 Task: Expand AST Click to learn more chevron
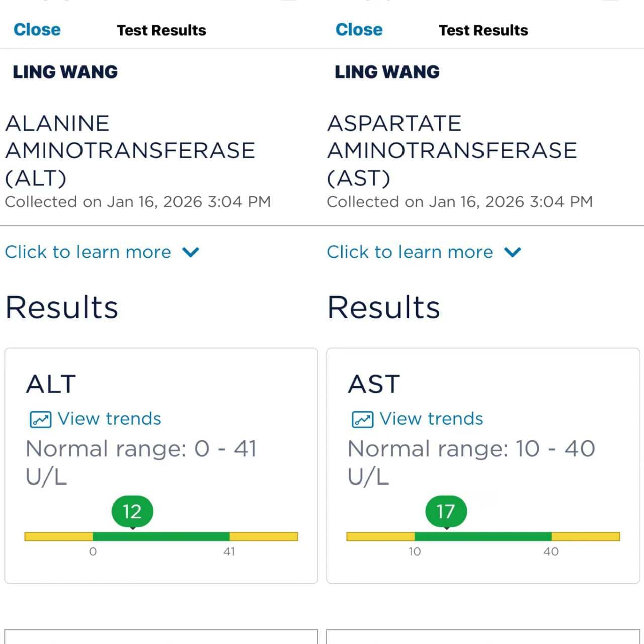(513, 252)
